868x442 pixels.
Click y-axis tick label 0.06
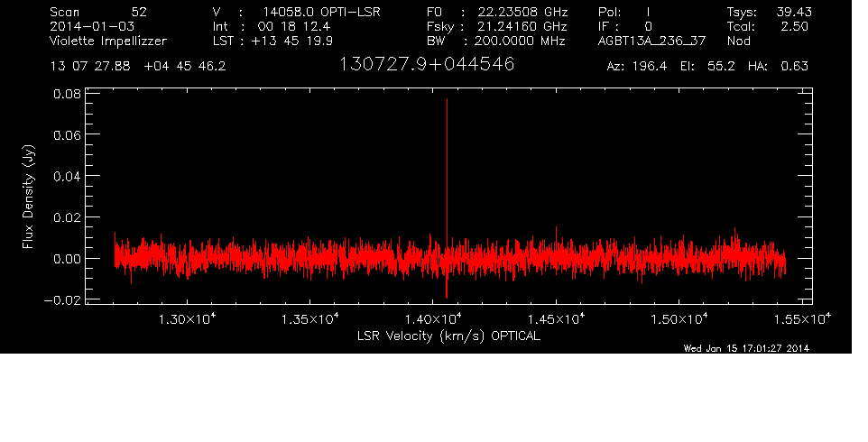tap(67, 135)
